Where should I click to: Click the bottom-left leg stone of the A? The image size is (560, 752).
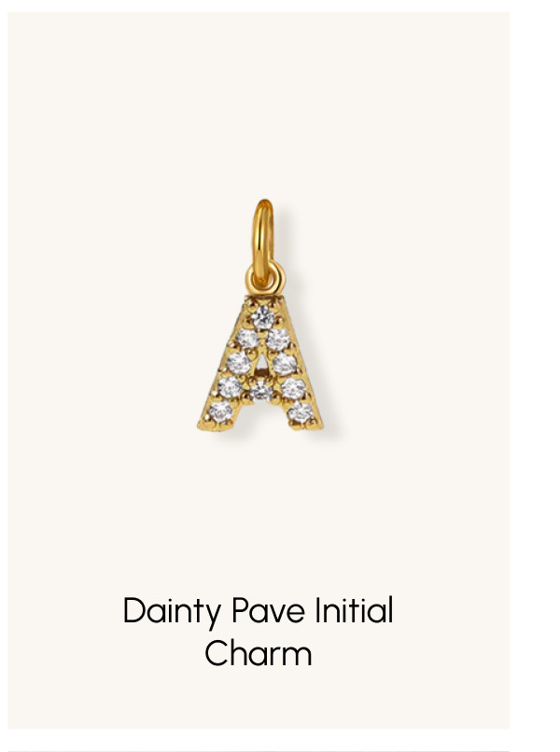(x=221, y=411)
